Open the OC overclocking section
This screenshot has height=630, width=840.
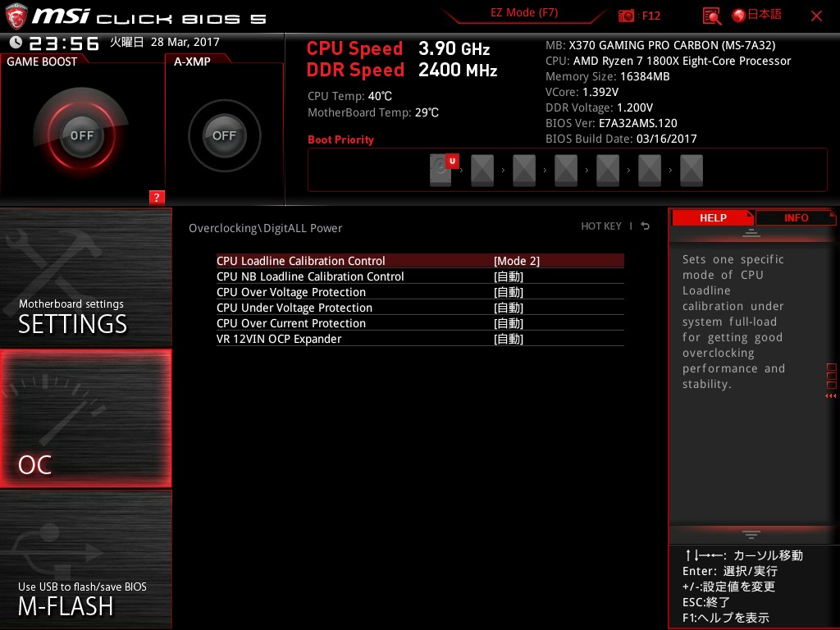click(85, 418)
